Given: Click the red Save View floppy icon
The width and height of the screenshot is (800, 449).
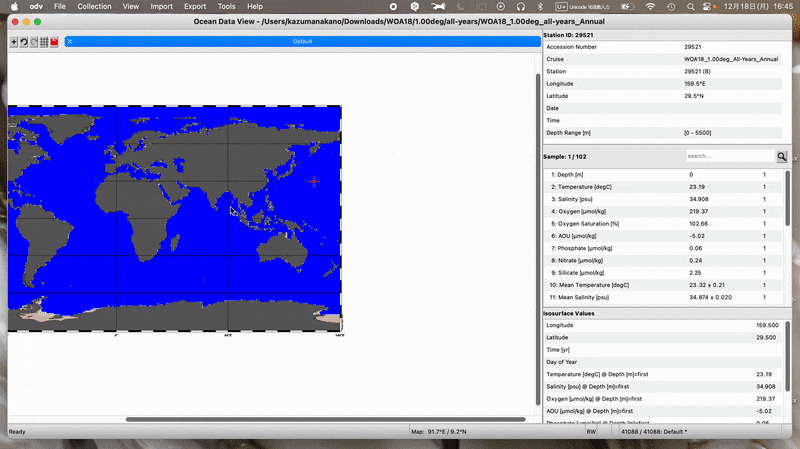Looking at the screenshot, I should point(54,42).
